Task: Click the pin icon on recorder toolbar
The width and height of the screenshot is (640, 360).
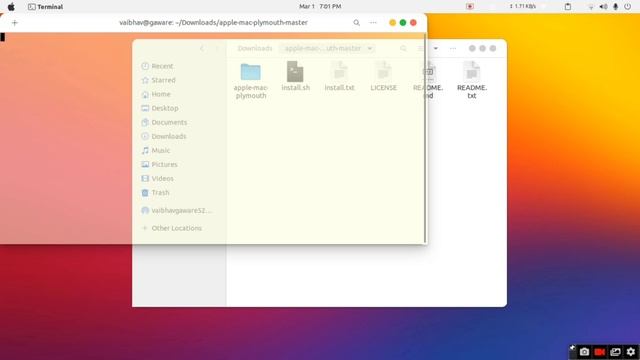Action: tap(572, 347)
